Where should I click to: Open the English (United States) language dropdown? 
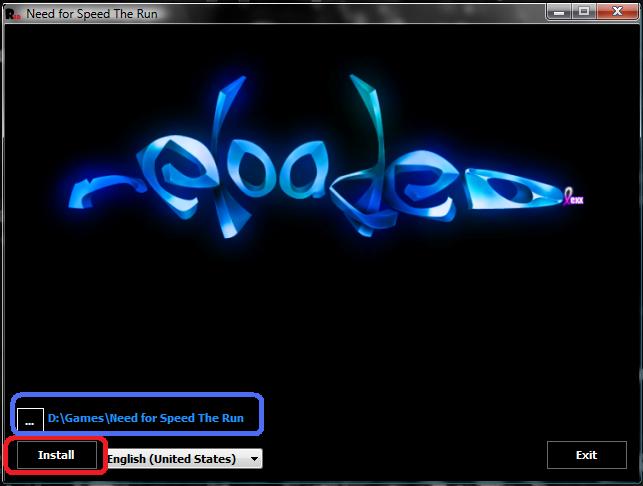[185, 459]
